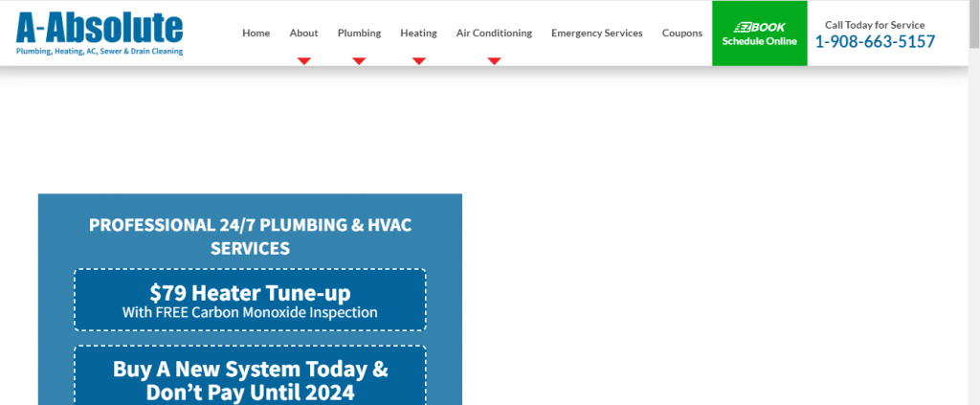
Task: Choose Air Conditioning from the nav bar
Action: tap(494, 33)
